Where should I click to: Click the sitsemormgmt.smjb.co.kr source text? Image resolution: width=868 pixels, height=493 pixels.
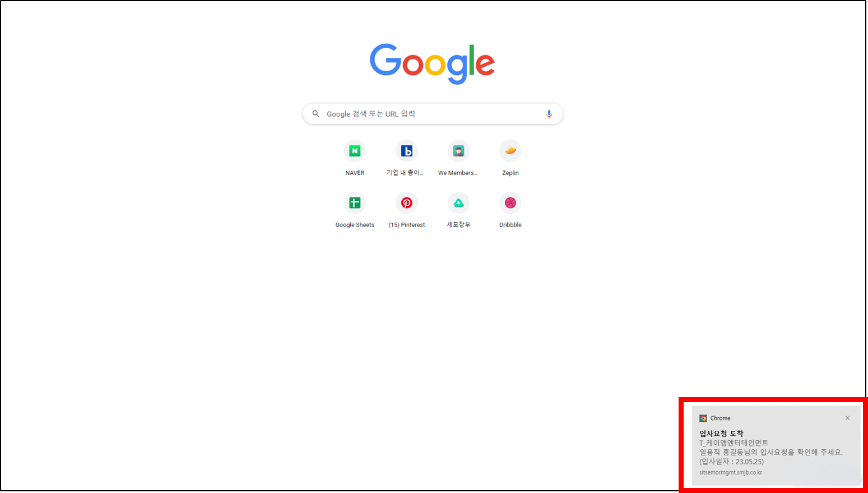tap(731, 473)
